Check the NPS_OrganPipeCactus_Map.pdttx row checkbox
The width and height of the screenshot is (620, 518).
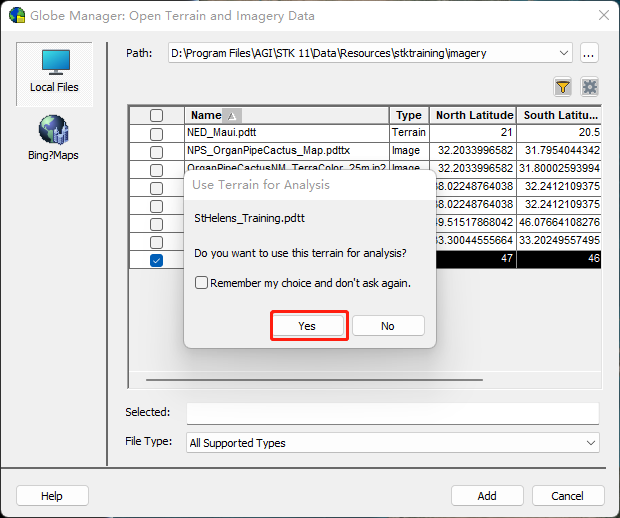(x=156, y=152)
